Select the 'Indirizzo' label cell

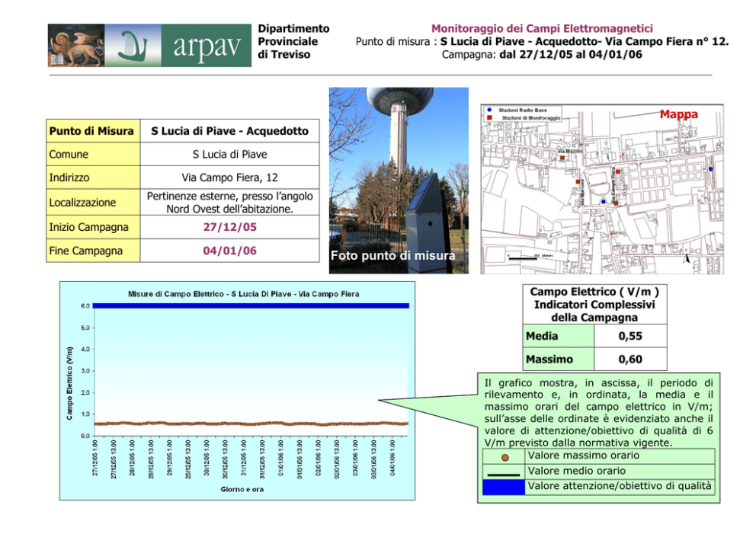93,177
